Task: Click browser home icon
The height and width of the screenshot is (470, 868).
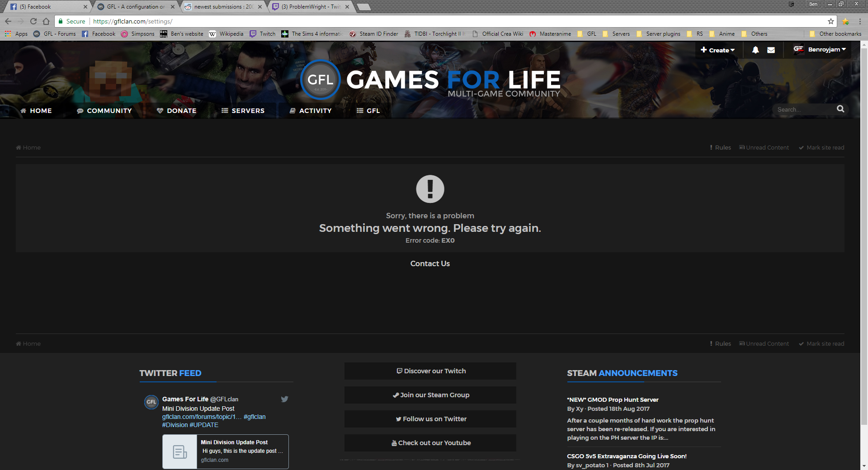Action: pos(46,21)
